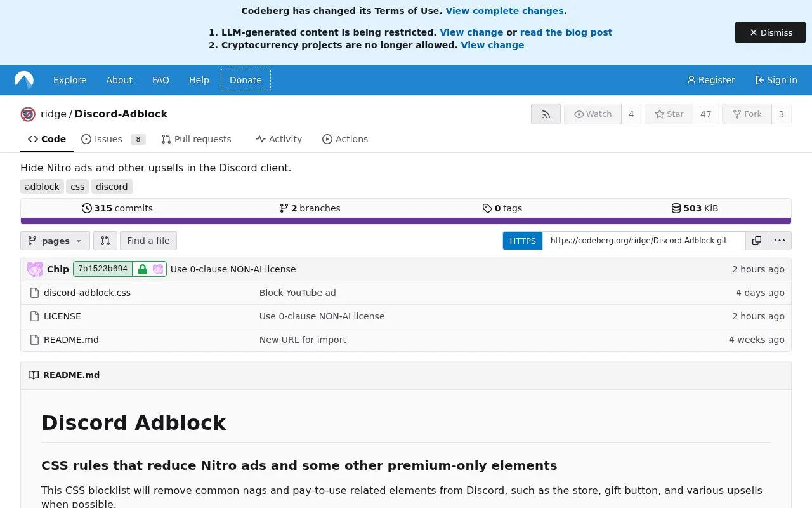812x508 pixels.
Task: Open the Codeberg logo home link
Action: pyautogui.click(x=24, y=80)
